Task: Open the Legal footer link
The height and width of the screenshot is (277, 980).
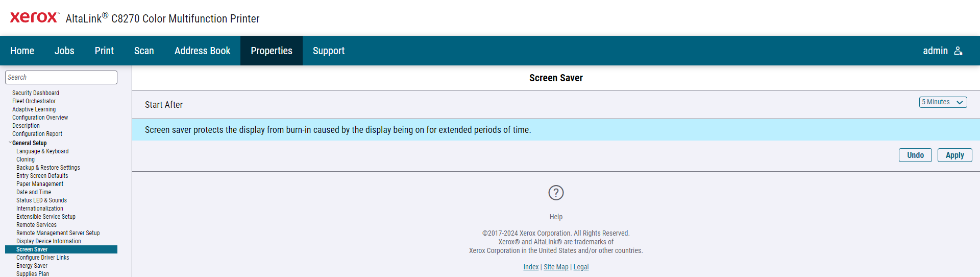Action: click(581, 267)
